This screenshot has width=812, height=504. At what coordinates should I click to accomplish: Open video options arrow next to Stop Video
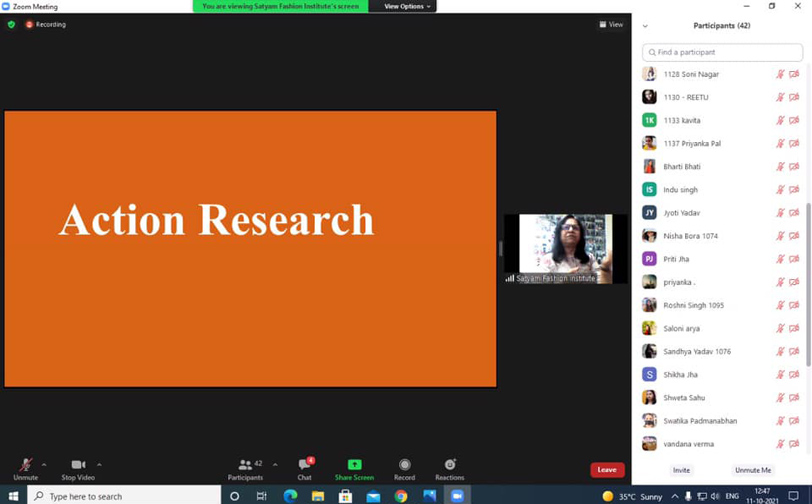(99, 464)
